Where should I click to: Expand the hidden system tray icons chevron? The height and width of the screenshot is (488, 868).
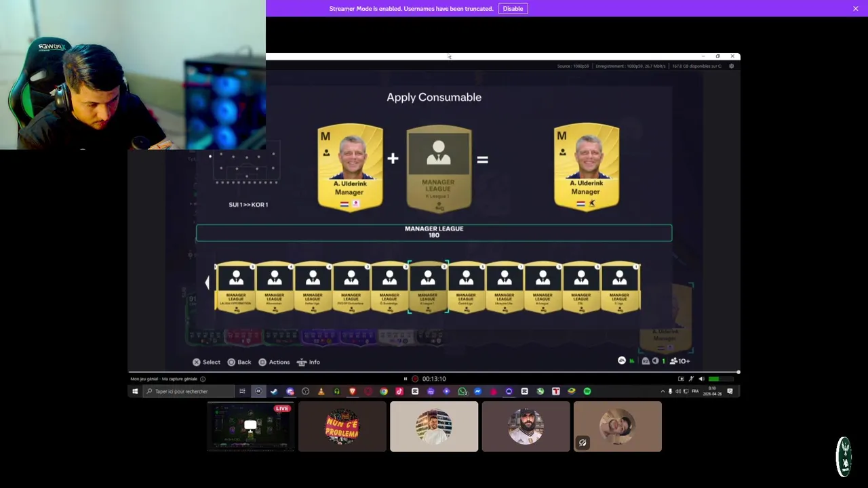pos(663,391)
